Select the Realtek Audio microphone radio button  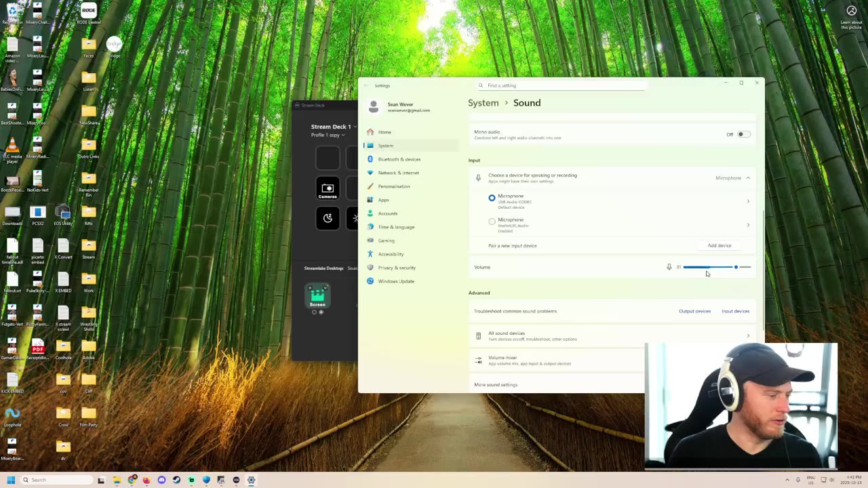[492, 222]
